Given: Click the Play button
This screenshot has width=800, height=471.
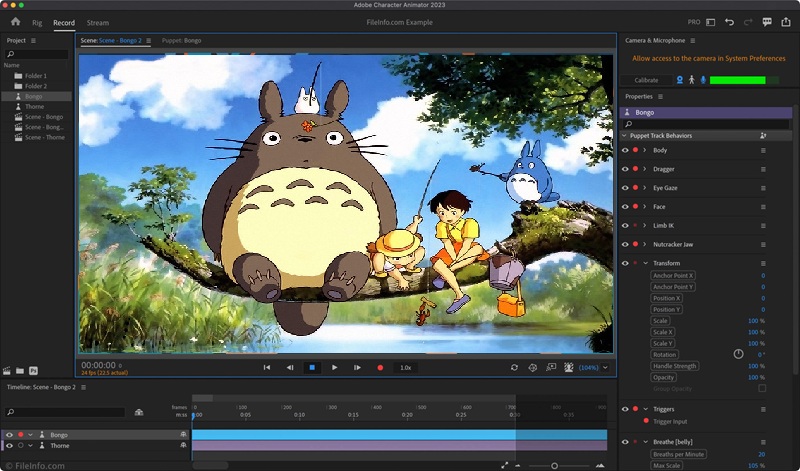Looking at the screenshot, I should coord(334,367).
